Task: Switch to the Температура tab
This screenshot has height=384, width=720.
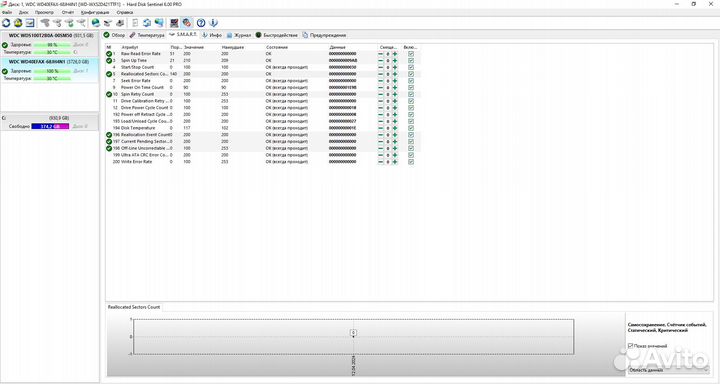Action: pos(147,35)
